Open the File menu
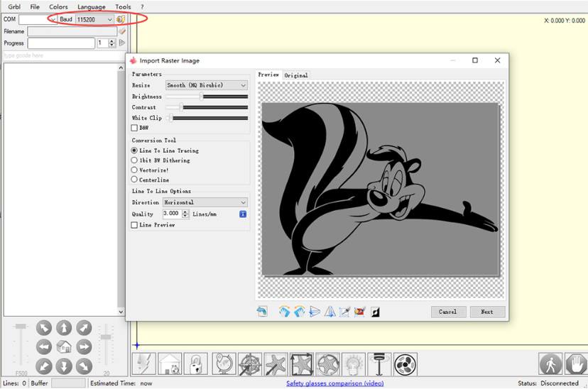The image size is (588, 389). click(35, 7)
